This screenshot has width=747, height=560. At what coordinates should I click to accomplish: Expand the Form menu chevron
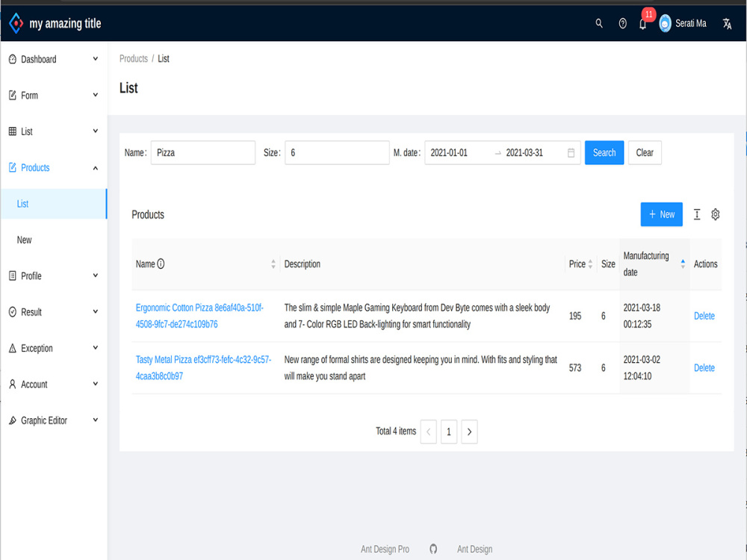pyautogui.click(x=96, y=95)
